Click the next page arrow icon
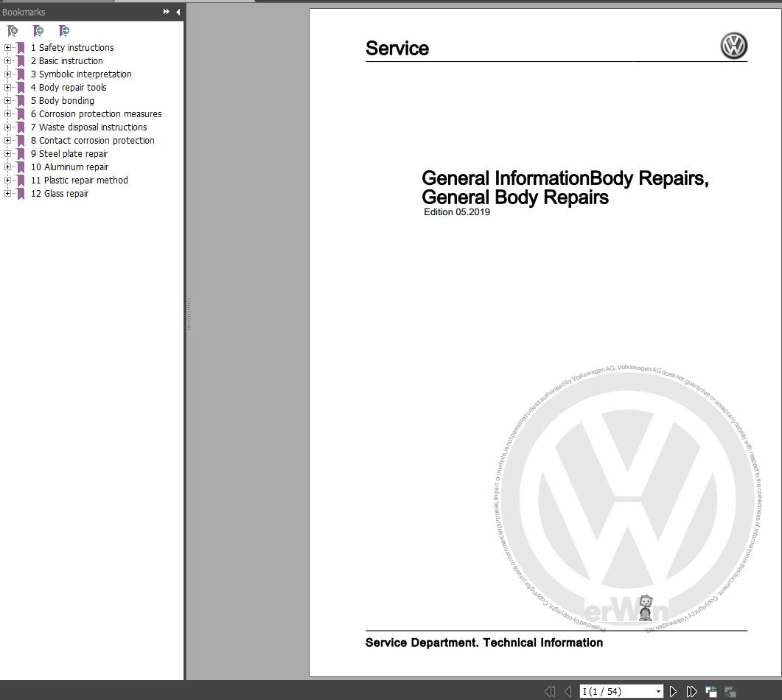 click(673, 691)
